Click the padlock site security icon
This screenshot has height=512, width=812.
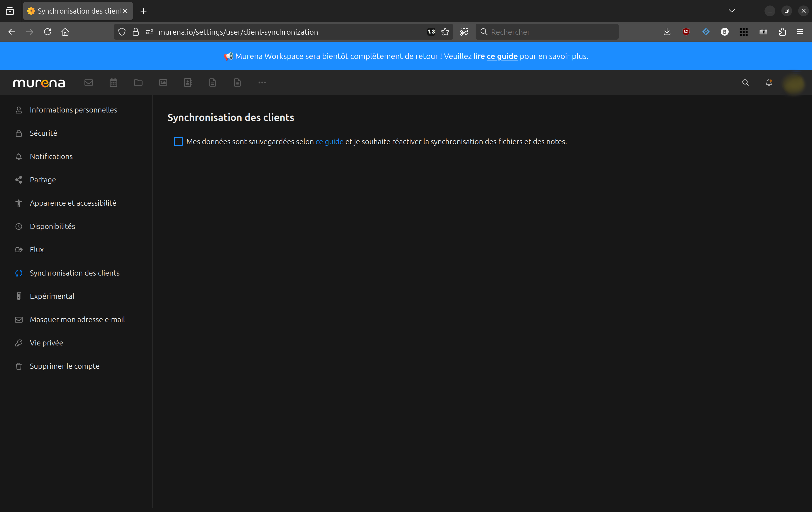coord(136,32)
